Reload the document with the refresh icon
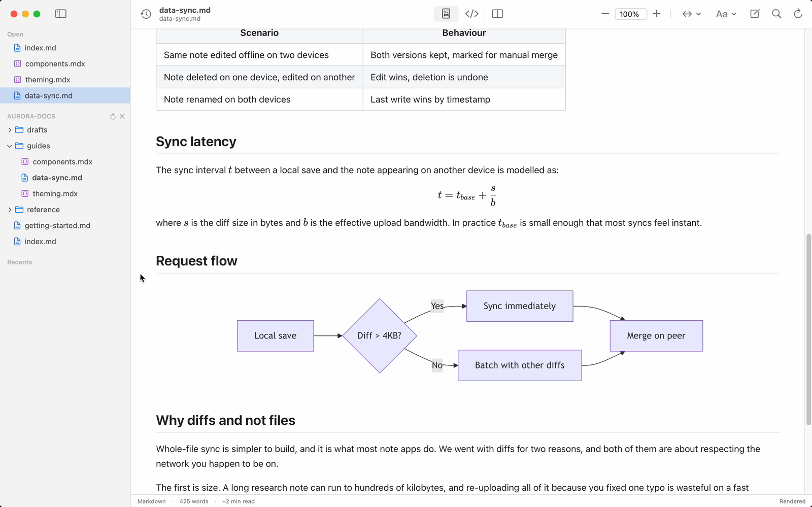The height and width of the screenshot is (507, 812). [798, 14]
